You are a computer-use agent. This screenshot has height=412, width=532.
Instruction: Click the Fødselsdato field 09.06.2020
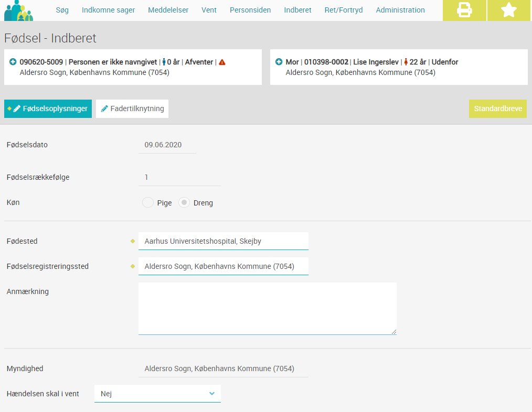(x=167, y=145)
